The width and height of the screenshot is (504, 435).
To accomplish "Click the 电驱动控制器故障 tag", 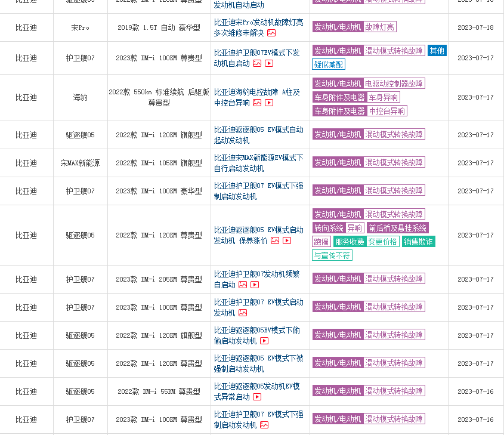I will [x=394, y=84].
